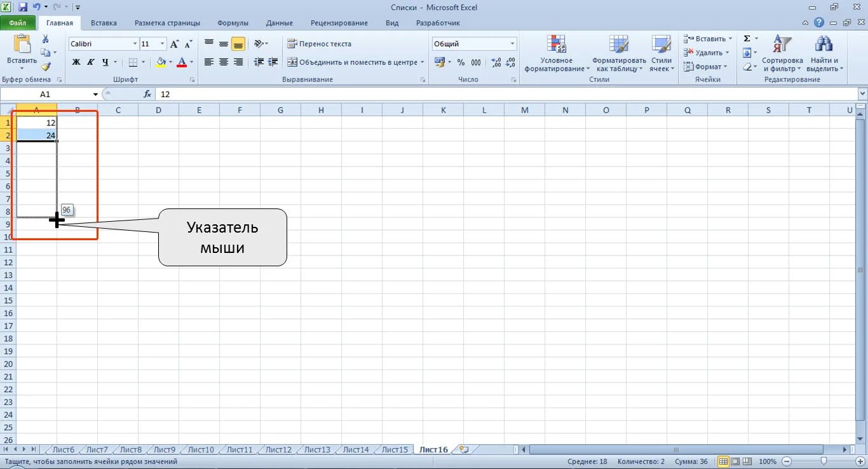Click formula bar containing 12

tap(505, 94)
